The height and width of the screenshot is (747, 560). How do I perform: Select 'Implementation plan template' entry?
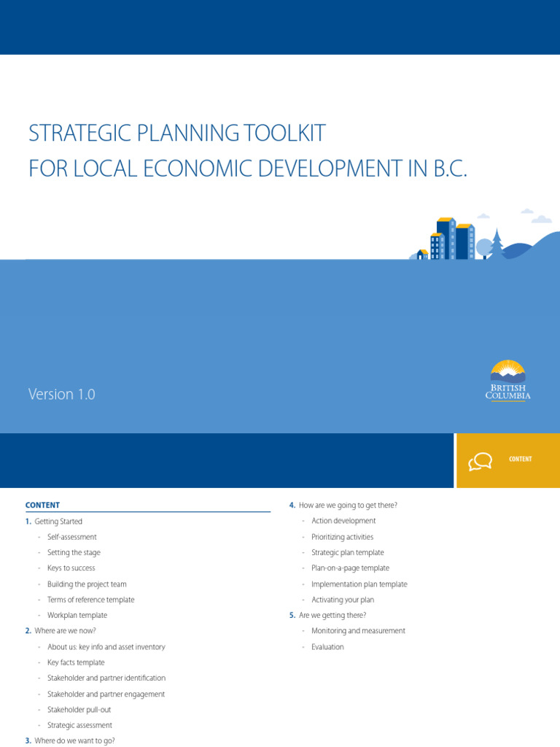click(359, 584)
